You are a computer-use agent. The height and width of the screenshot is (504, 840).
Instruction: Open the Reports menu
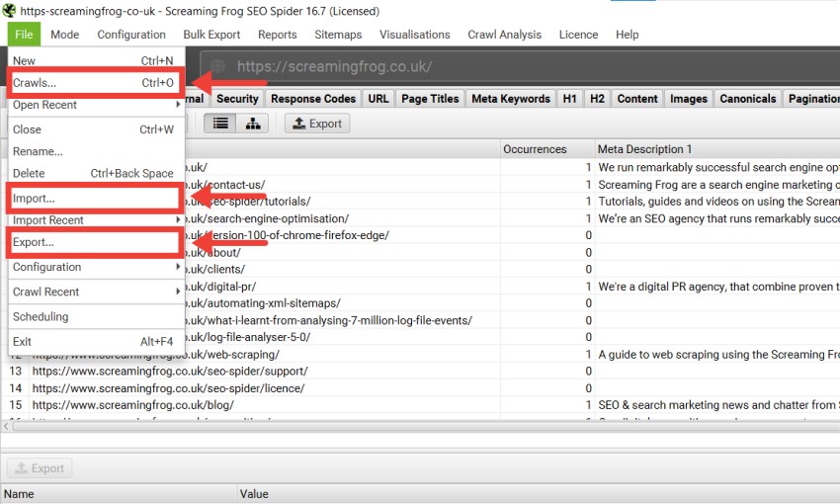click(277, 35)
